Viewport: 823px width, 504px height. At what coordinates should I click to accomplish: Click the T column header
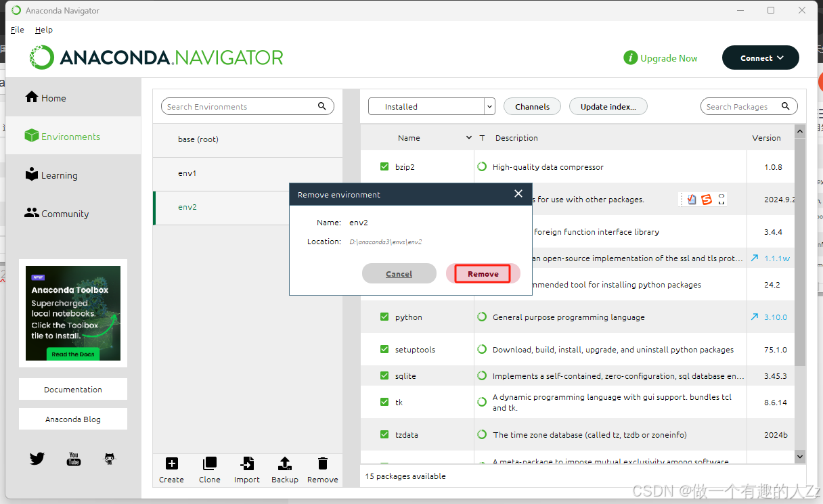pos(483,137)
